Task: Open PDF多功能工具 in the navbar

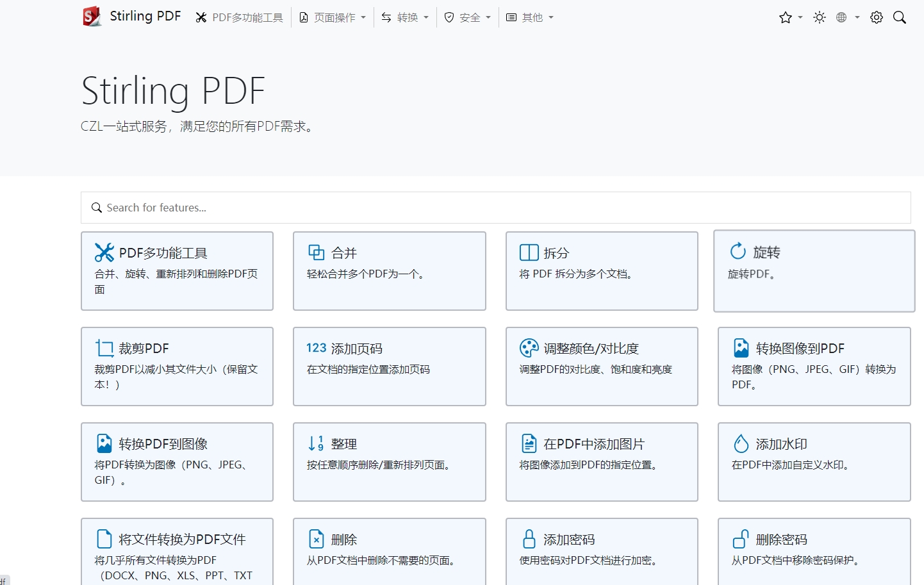Action: coord(240,17)
